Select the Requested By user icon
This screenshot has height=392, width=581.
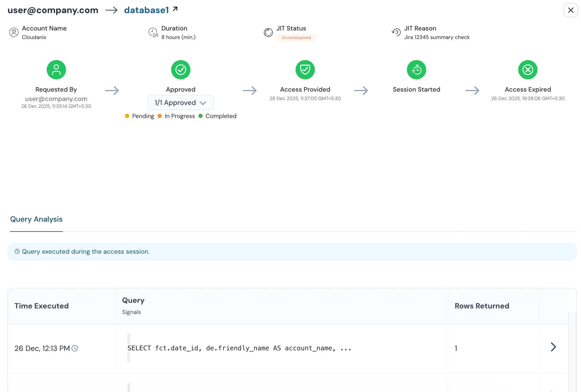tap(56, 69)
